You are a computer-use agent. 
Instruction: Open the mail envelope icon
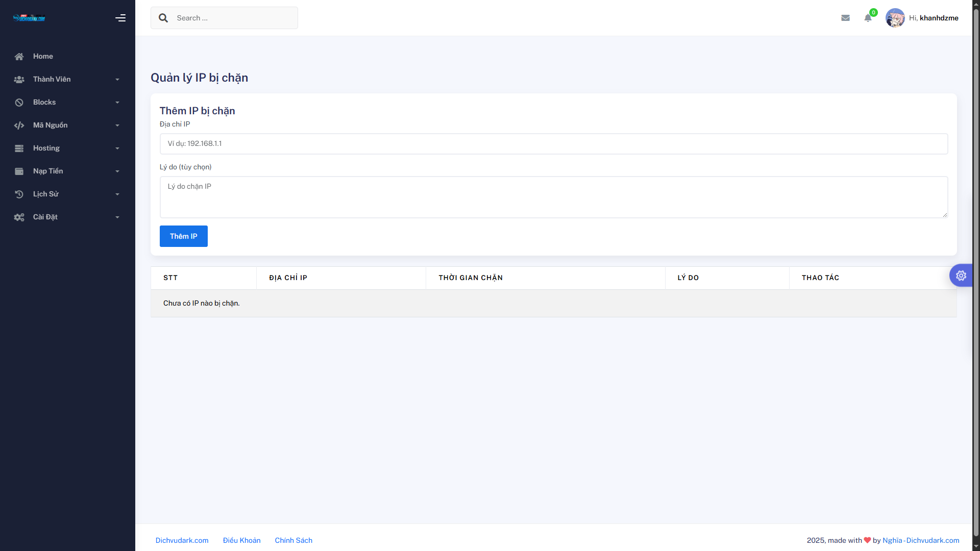point(845,18)
